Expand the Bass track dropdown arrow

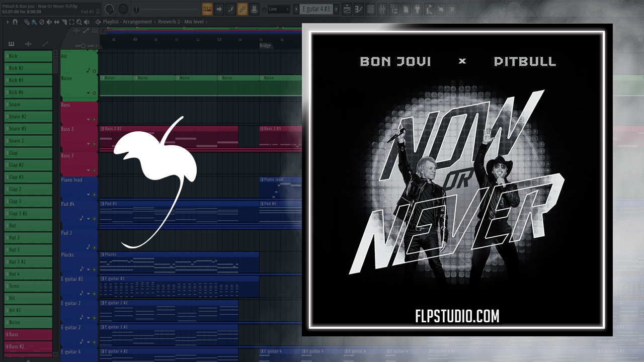tap(89, 120)
